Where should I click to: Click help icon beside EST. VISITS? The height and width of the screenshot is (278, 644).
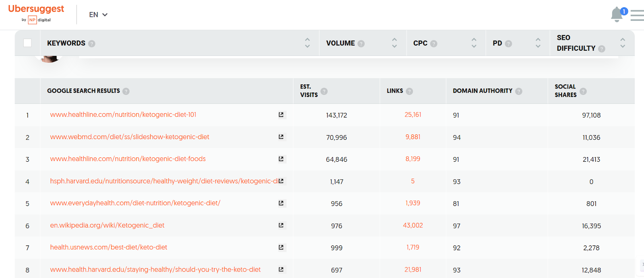(324, 91)
